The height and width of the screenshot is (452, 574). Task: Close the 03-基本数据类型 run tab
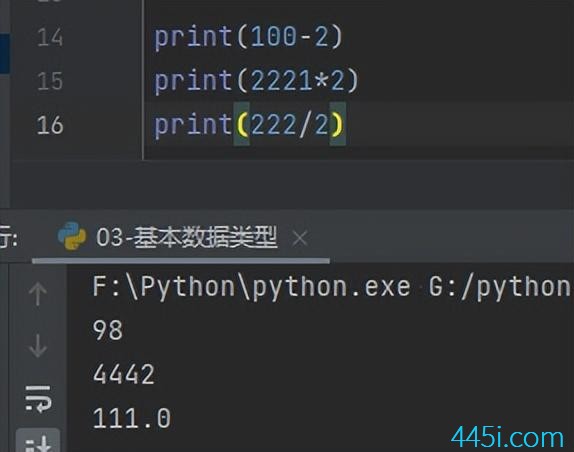point(300,239)
